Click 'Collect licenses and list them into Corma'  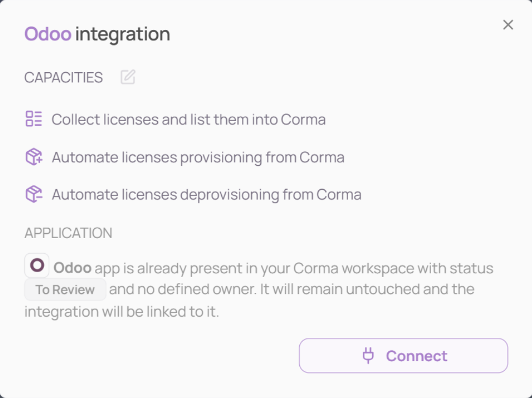point(189,119)
